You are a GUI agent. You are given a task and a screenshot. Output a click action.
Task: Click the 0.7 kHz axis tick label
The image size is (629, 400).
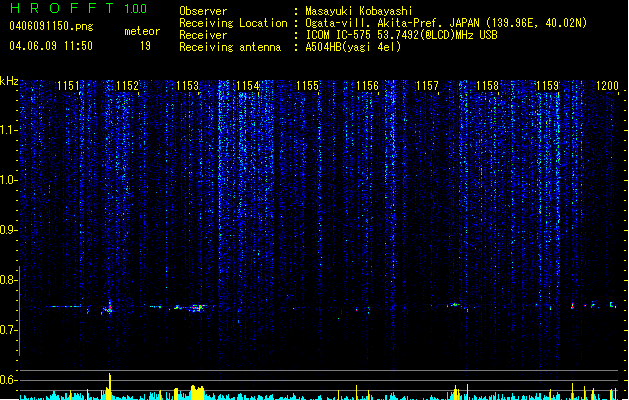pyautogui.click(x=9, y=330)
